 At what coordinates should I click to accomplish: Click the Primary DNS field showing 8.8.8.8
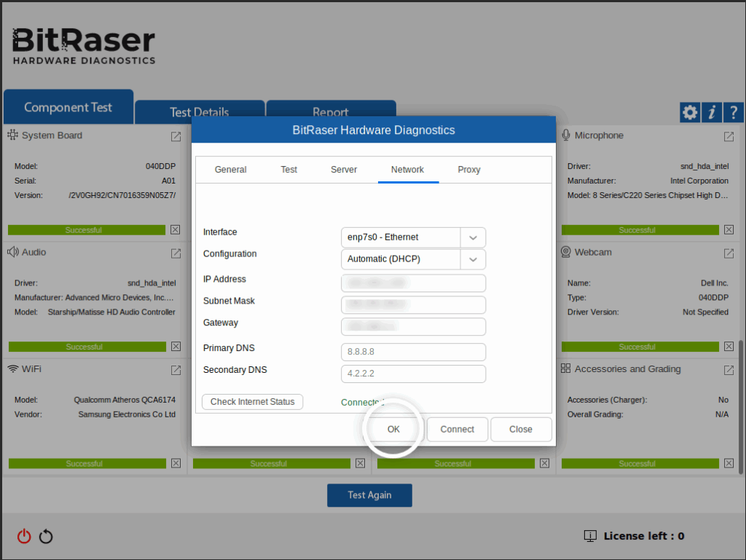(414, 352)
